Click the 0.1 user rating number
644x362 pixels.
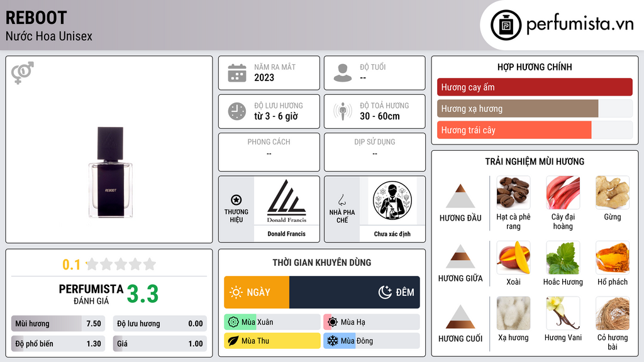click(x=72, y=265)
